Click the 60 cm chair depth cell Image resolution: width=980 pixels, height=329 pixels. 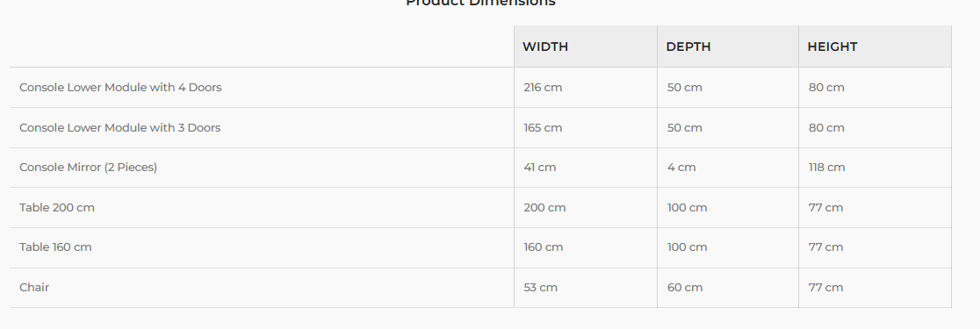pyautogui.click(x=728, y=288)
